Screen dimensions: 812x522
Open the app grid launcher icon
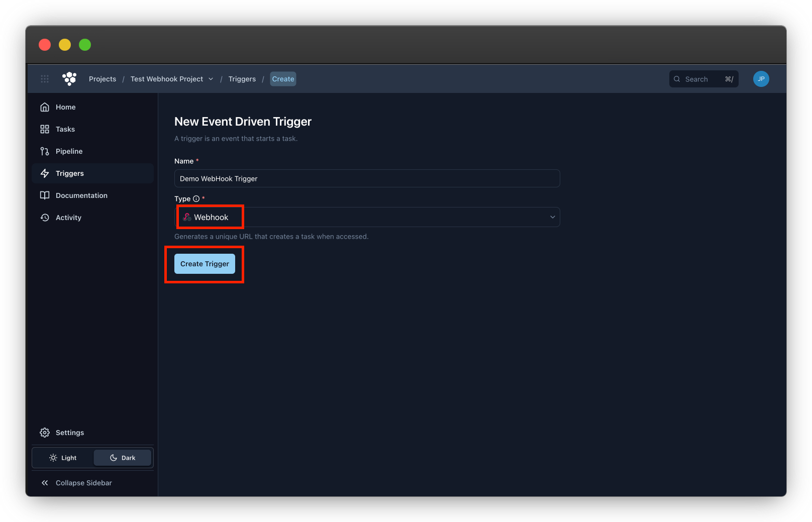pyautogui.click(x=45, y=79)
